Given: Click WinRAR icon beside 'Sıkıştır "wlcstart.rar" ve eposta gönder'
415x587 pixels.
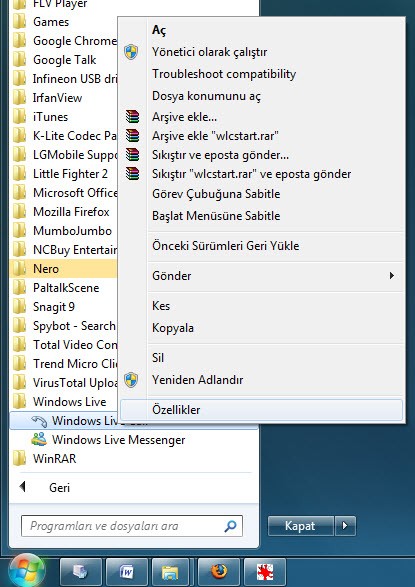Looking at the screenshot, I should (132, 174).
